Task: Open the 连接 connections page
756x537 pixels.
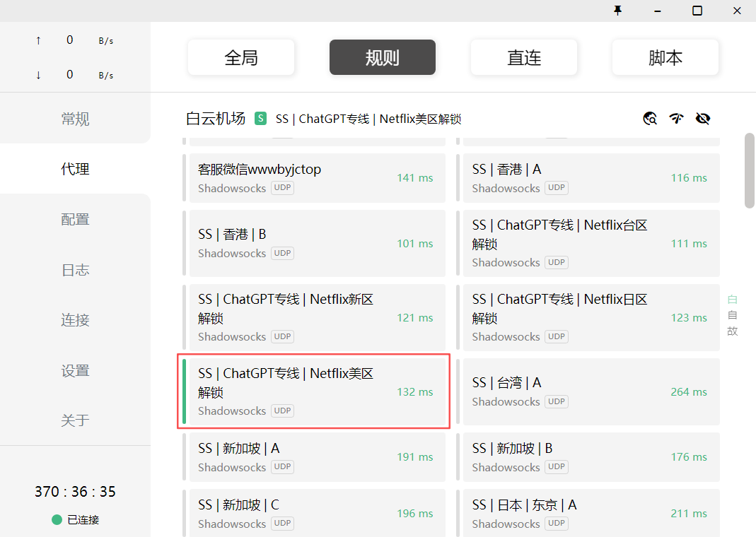Action: point(75,320)
